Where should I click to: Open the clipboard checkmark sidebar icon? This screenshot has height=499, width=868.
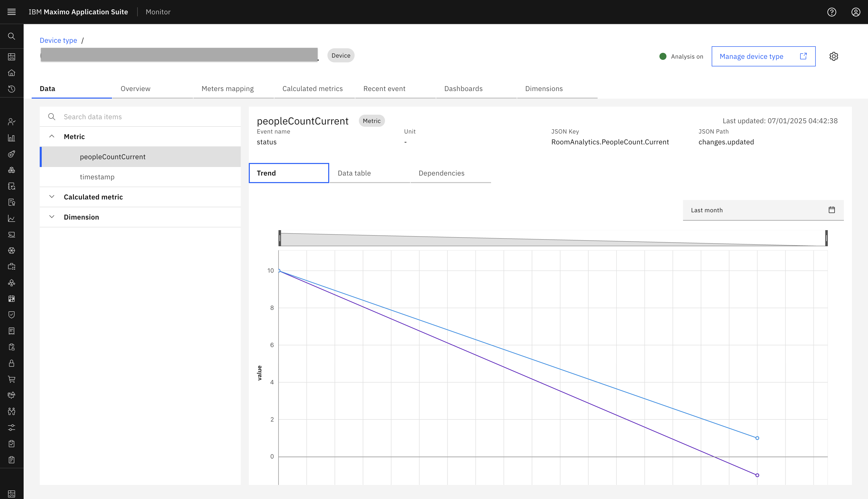pos(12,443)
